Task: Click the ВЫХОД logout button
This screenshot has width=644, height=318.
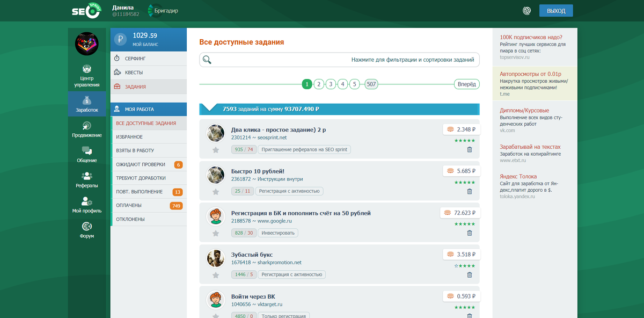Action: point(556,11)
